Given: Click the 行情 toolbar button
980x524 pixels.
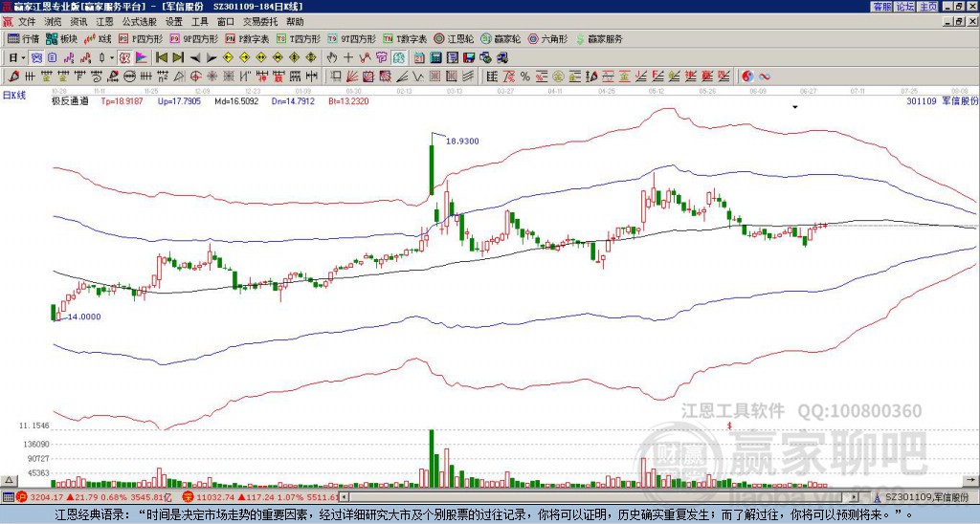Looking at the screenshot, I should pyautogui.click(x=24, y=38).
